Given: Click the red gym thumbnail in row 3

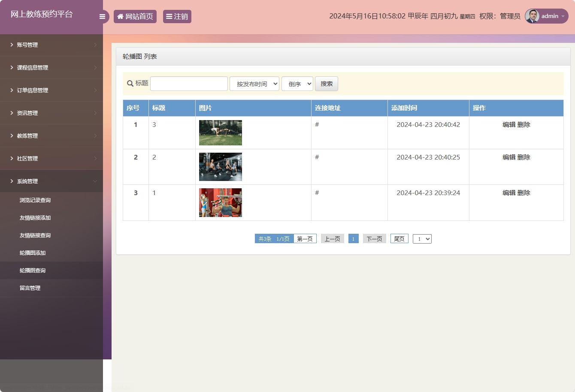Looking at the screenshot, I should 221,203.
